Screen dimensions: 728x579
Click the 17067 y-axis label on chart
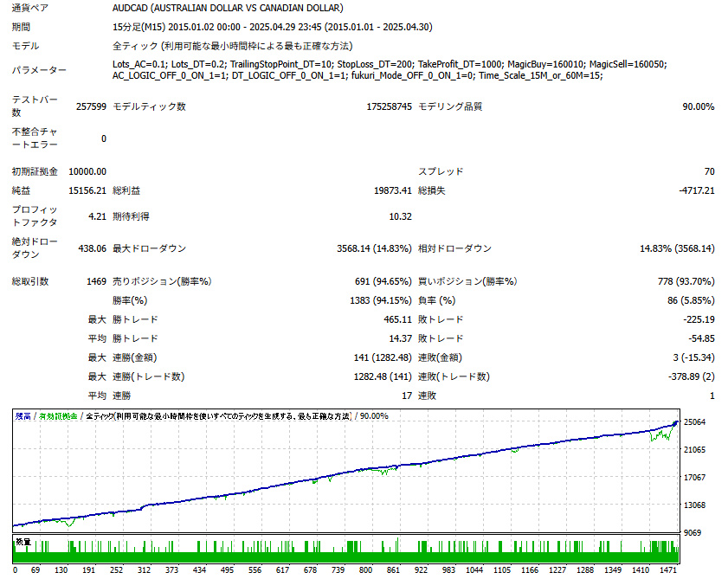tap(694, 478)
